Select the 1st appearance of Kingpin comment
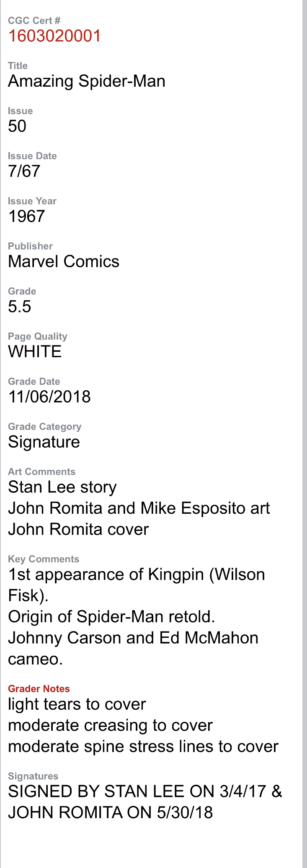The image size is (307, 868). 137,585
